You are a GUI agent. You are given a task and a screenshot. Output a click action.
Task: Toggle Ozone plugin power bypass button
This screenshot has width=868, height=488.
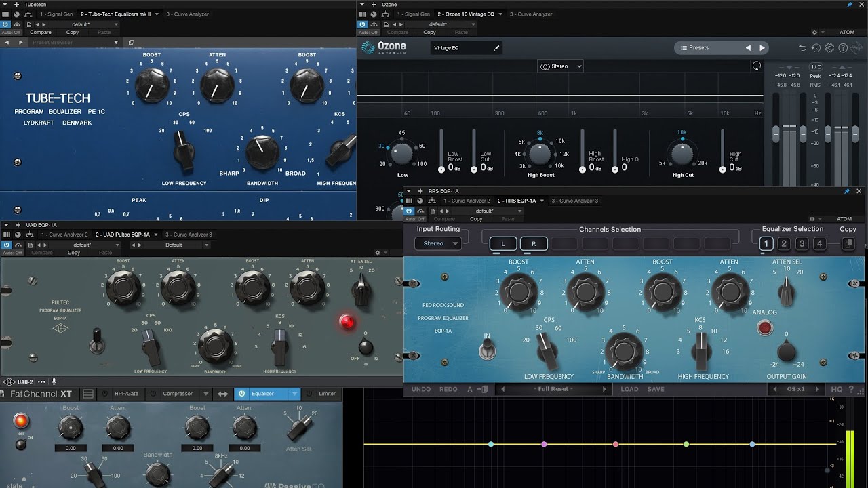coord(363,24)
